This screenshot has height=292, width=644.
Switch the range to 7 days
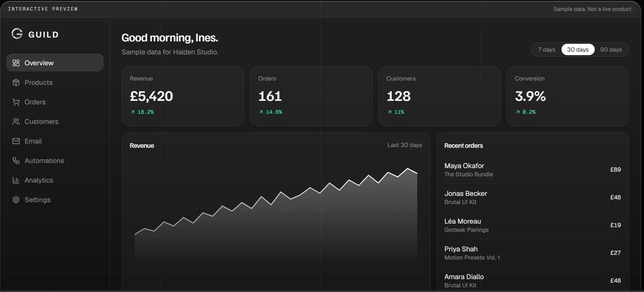tap(547, 50)
